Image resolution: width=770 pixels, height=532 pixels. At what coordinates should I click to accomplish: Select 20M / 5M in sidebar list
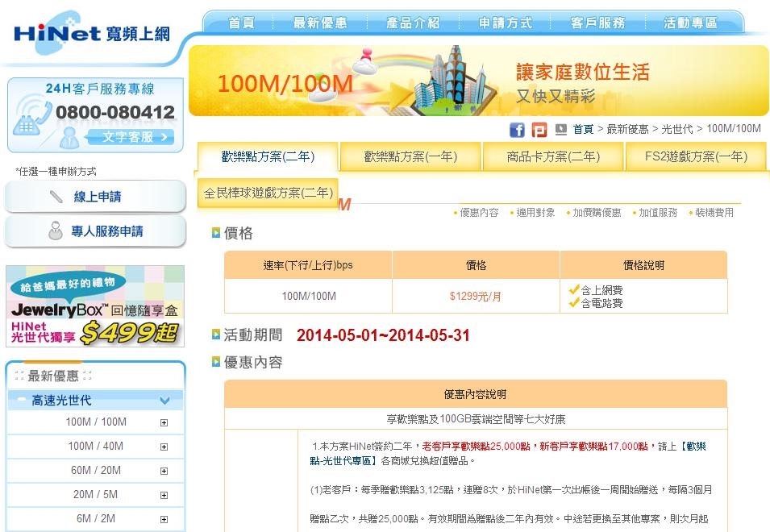[96, 494]
